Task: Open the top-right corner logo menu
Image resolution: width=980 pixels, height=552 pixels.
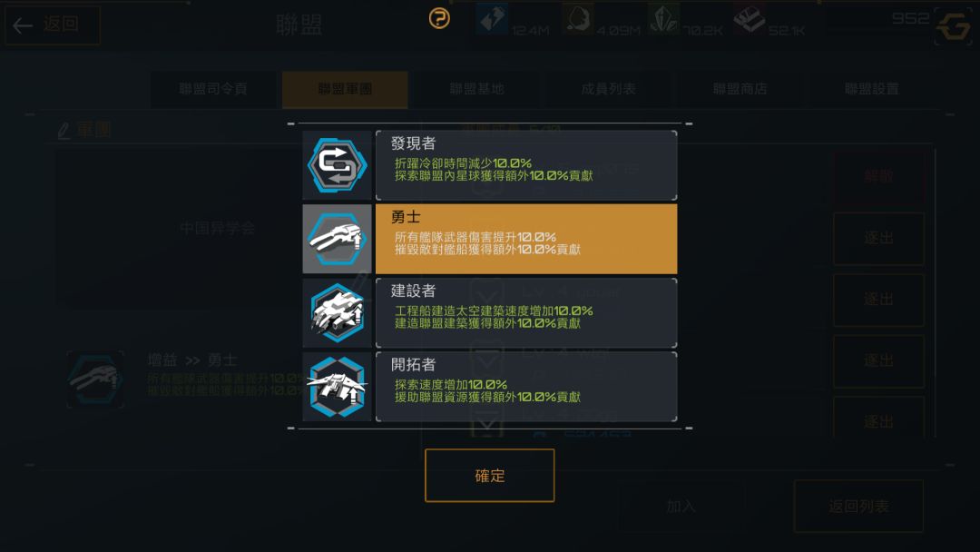Action: pyautogui.click(x=953, y=26)
